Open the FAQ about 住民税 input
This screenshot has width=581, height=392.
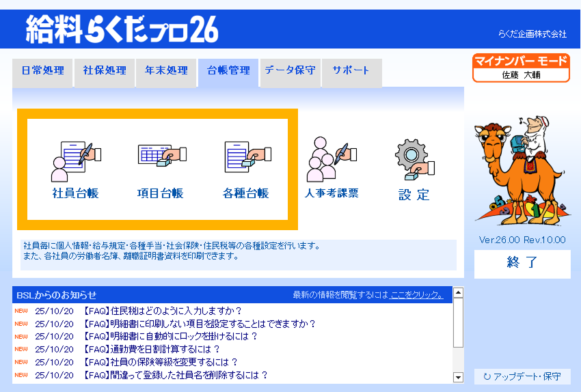point(163,311)
